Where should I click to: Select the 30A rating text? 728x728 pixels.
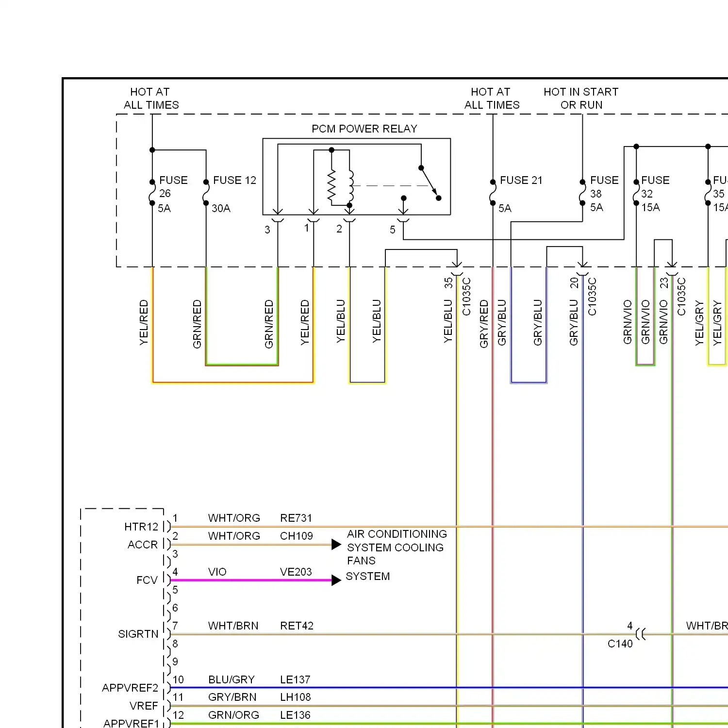pos(221,208)
